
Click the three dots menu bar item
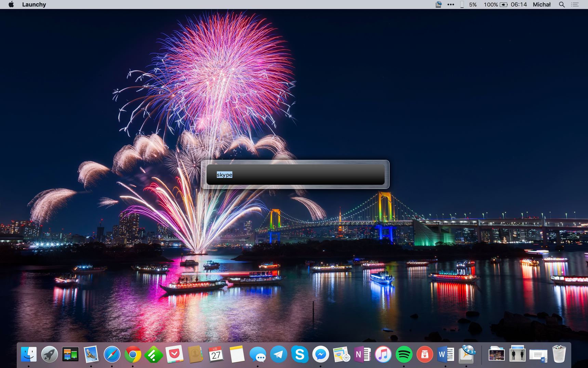click(x=451, y=4)
